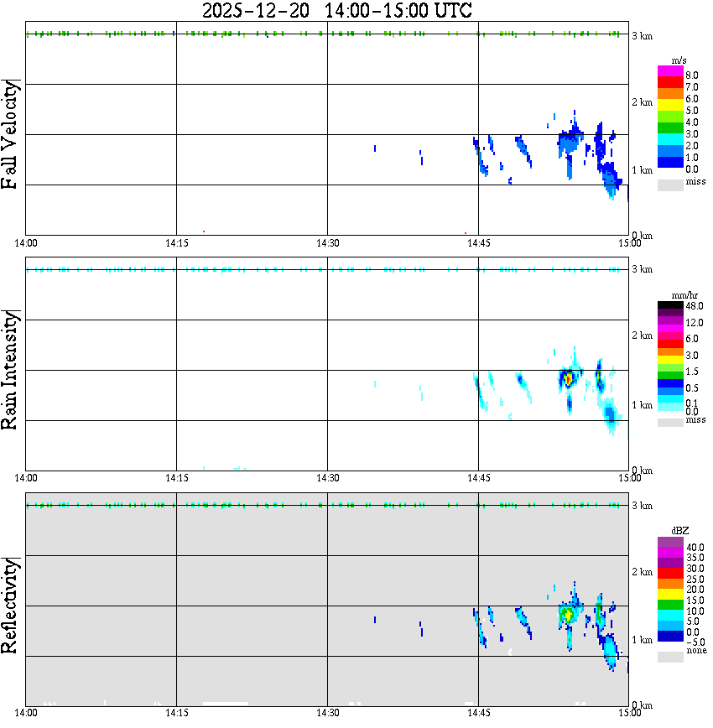Select the gray 'none' swatch in the dBZ legend
This screenshot has width=713, height=728.
click(670, 657)
